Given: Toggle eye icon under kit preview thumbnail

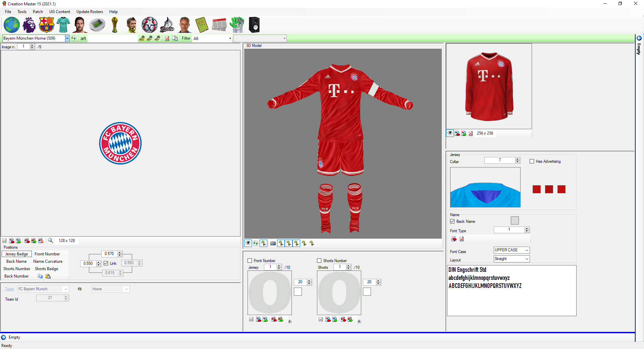Looking at the screenshot, I should pyautogui.click(x=450, y=133).
